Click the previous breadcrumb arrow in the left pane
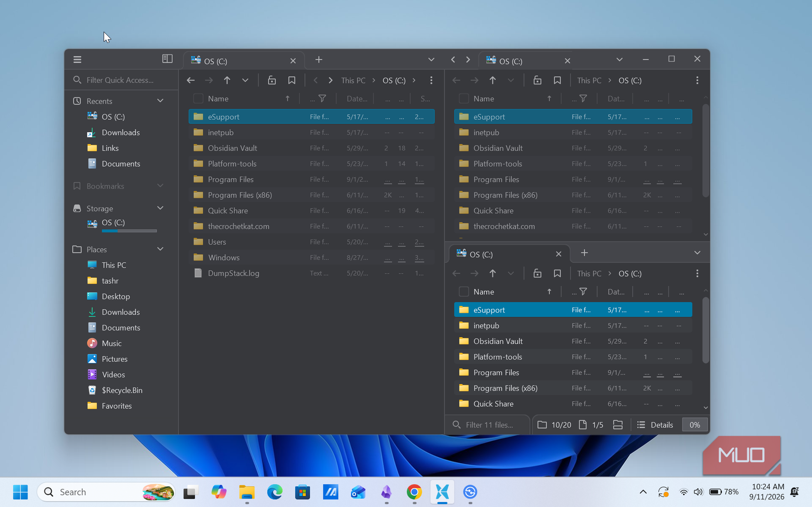 coord(316,80)
